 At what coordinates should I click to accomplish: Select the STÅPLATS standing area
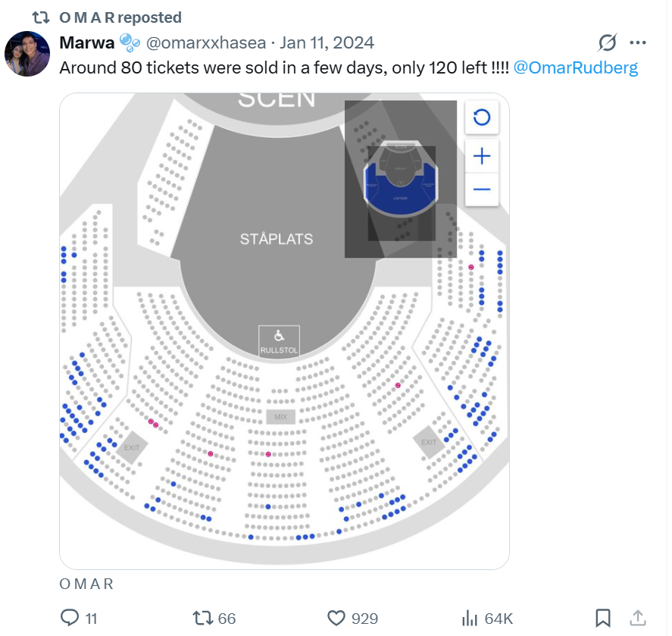pos(277,239)
